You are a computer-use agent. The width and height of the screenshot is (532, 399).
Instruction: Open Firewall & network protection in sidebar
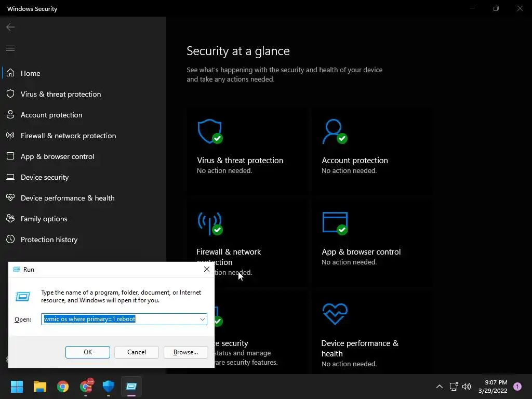pyautogui.click(x=83, y=136)
